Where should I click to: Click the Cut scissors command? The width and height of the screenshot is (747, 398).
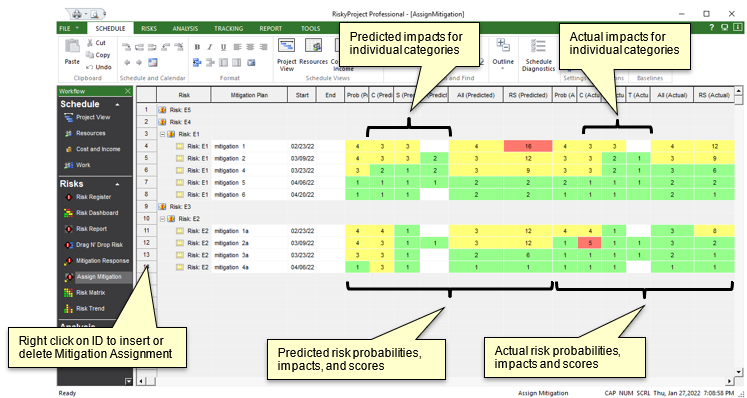[96, 42]
